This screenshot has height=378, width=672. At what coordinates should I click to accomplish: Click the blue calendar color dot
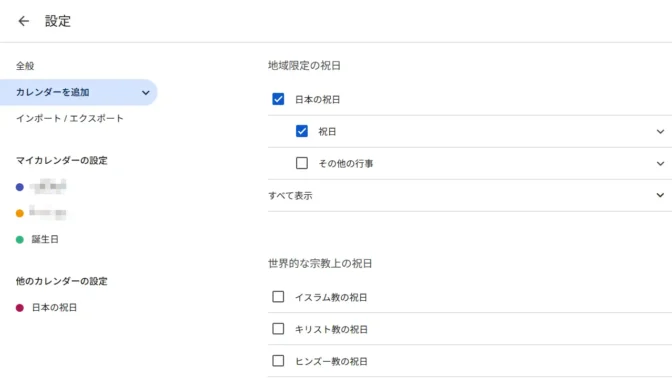[20, 187]
